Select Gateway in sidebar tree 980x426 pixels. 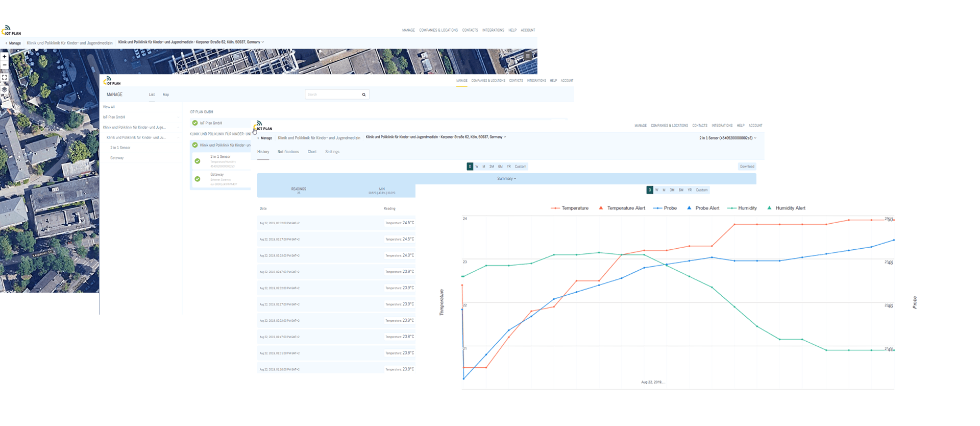117,158
